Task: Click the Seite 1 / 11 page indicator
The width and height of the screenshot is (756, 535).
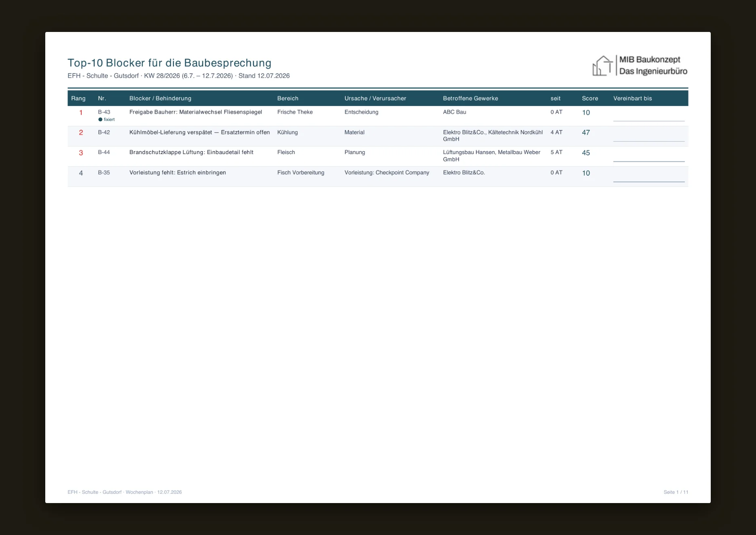Action: (x=676, y=492)
